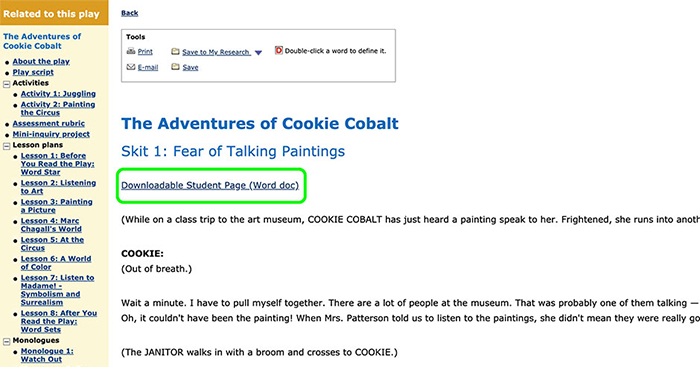Collapse the Monologues section
The width and height of the screenshot is (700, 367).
tap(6, 341)
